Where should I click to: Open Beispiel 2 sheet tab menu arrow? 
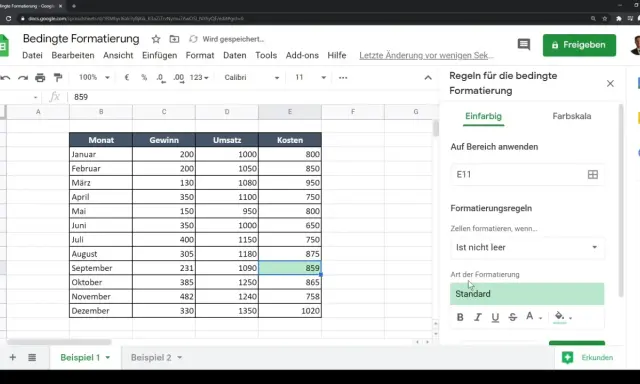[x=180, y=357]
